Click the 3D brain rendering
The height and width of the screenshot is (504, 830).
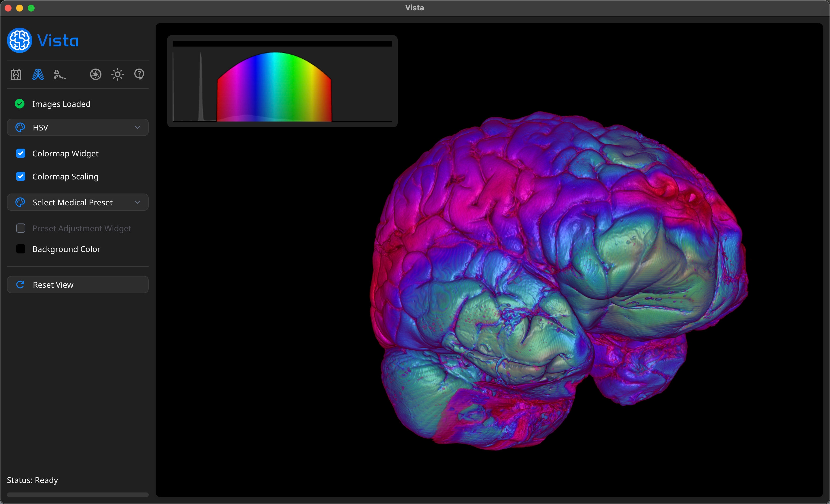[559, 280]
